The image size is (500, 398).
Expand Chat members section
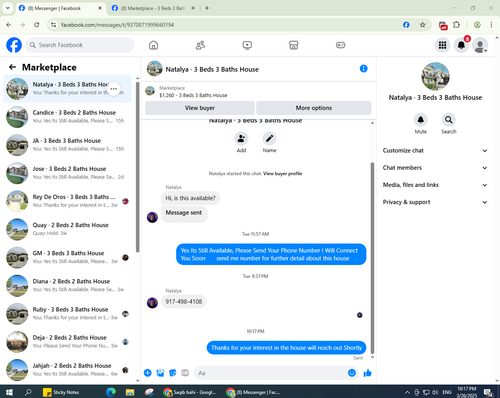[x=435, y=168]
